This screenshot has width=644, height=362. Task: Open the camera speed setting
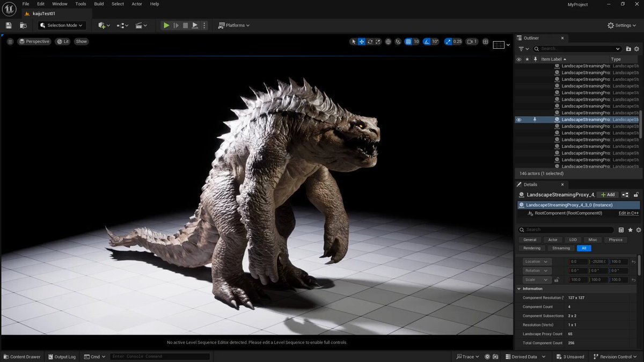point(472,41)
